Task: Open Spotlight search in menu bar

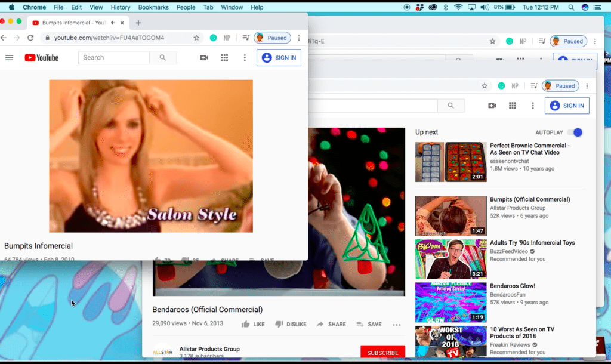Action: click(x=571, y=7)
